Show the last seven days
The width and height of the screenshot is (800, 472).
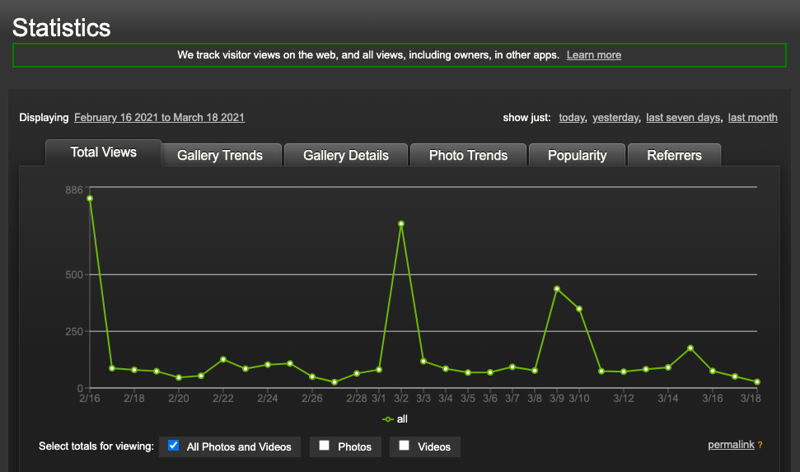point(683,117)
